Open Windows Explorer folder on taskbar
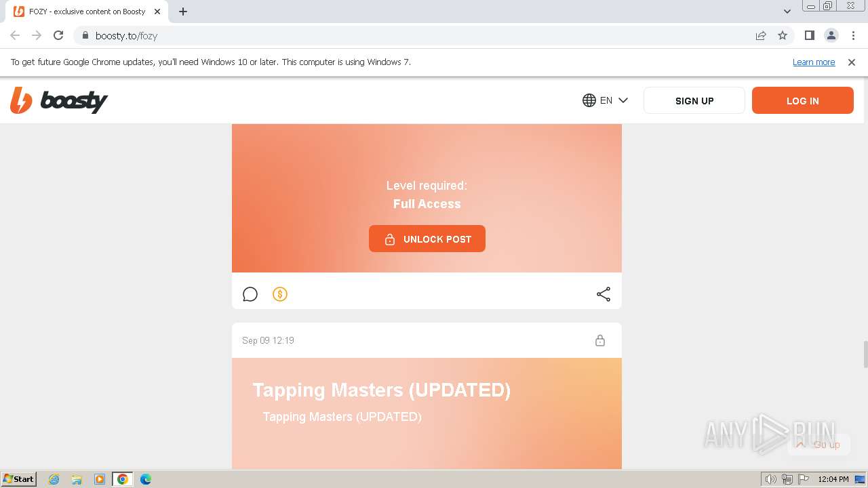The height and width of the screenshot is (488, 868). click(x=77, y=479)
